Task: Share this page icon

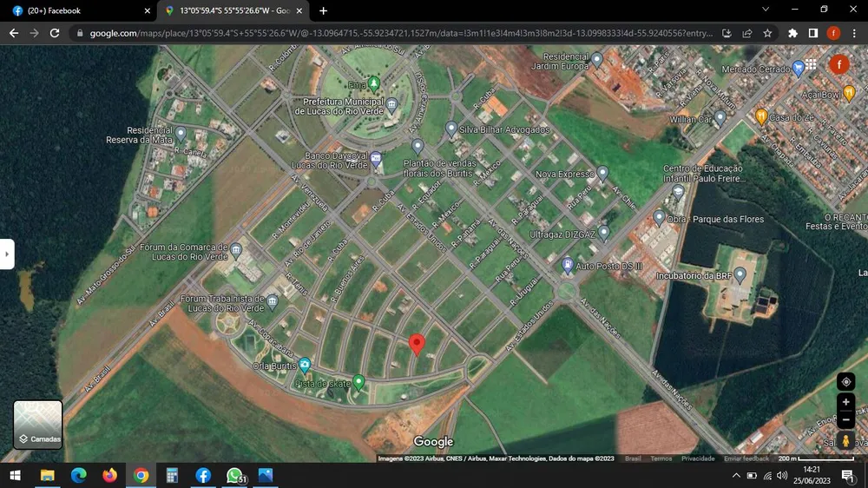Action: click(747, 33)
